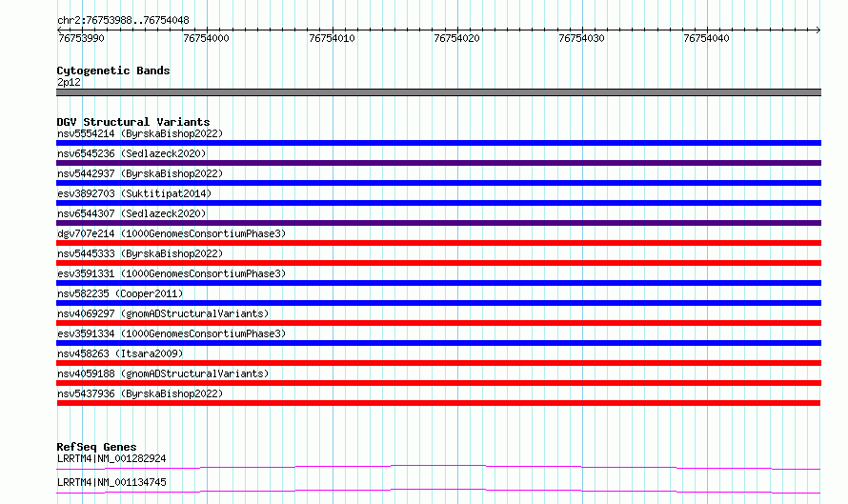Screen dimensions: 848x504
Task: Click the ruler's right arrow end
Action: (818, 30)
